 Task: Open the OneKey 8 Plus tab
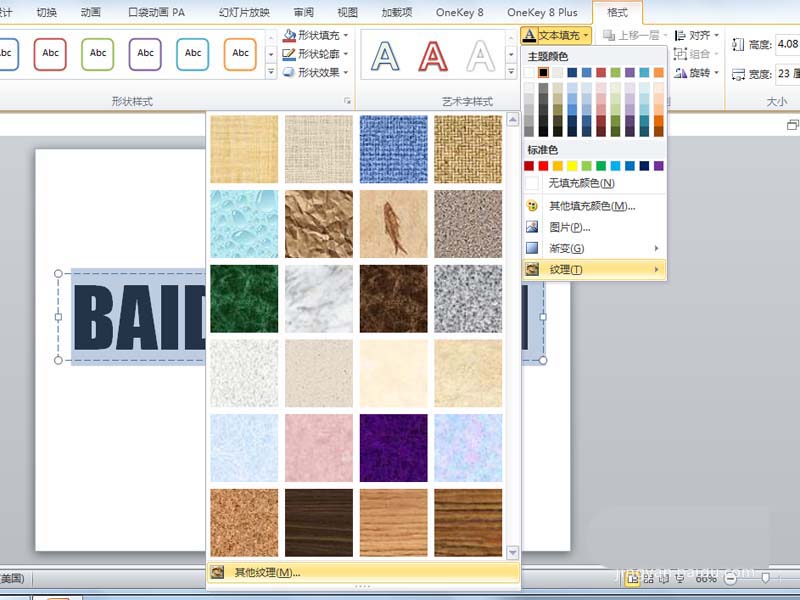tap(542, 12)
